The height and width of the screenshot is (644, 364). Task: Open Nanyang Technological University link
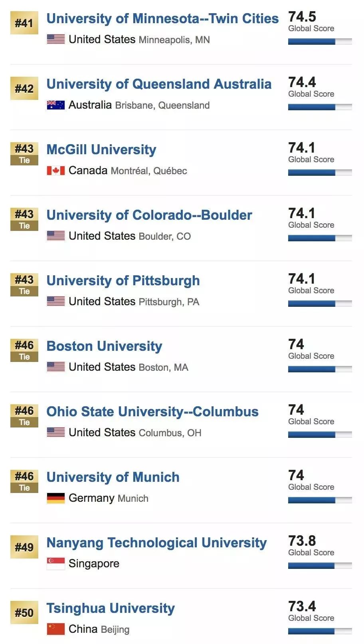tap(156, 543)
